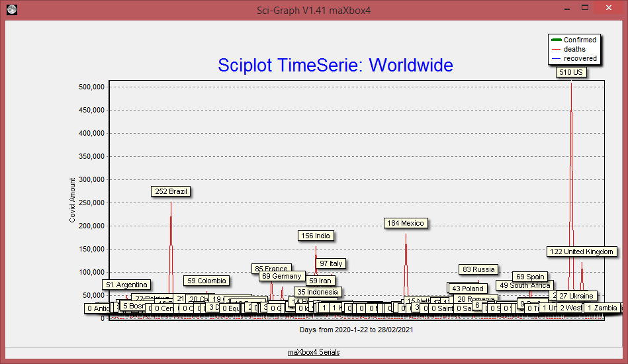Select the deaths legend entry
The image size is (628, 364).
[x=574, y=49]
